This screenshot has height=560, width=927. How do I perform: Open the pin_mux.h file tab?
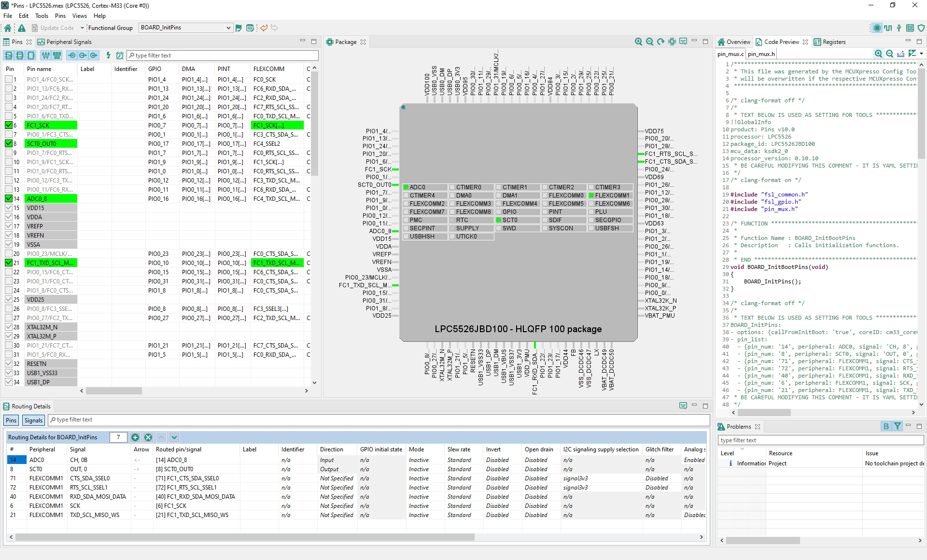coord(761,54)
